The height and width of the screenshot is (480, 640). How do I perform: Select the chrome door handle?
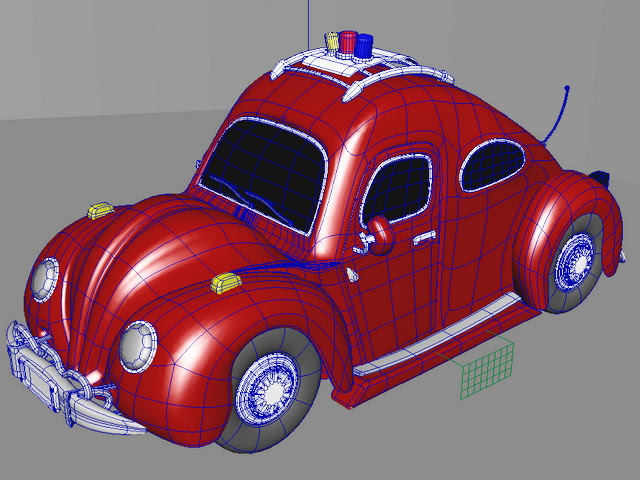(x=424, y=237)
